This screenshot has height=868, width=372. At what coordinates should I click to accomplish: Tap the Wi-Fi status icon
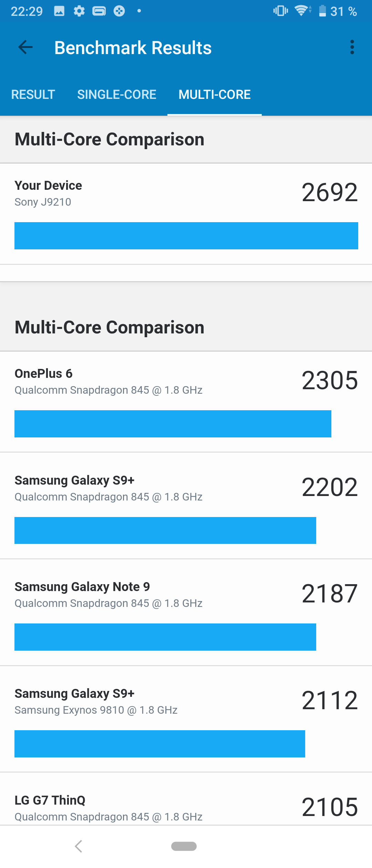click(302, 11)
